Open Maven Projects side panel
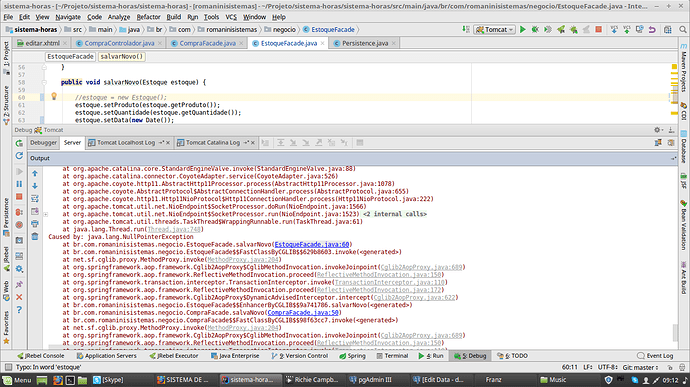Viewport: 690px width, 387px height. coord(683,68)
